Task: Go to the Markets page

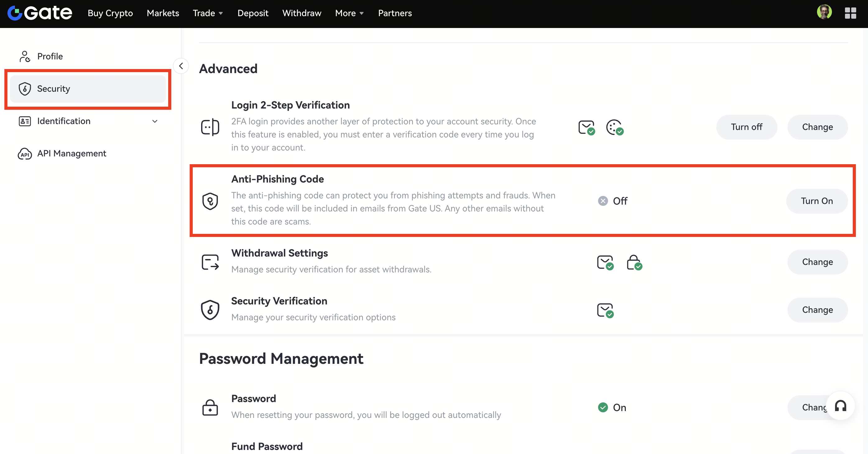Action: 163,13
